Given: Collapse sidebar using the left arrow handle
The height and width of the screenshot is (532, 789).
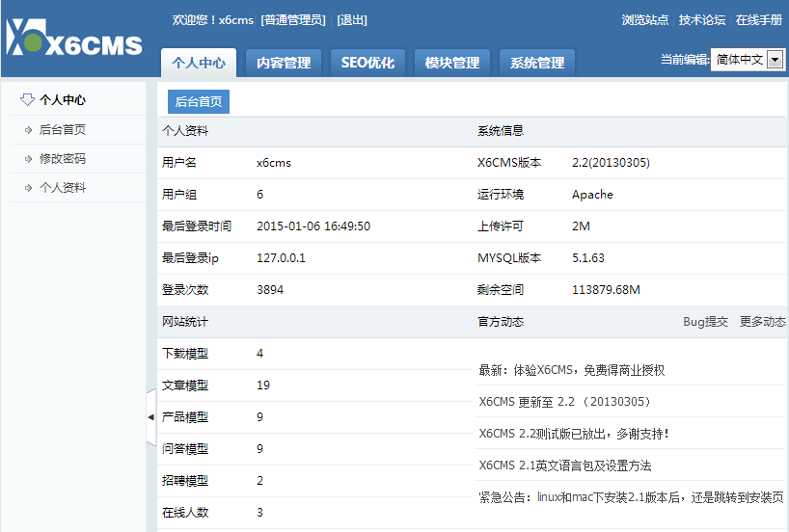Looking at the screenshot, I should point(150,416).
